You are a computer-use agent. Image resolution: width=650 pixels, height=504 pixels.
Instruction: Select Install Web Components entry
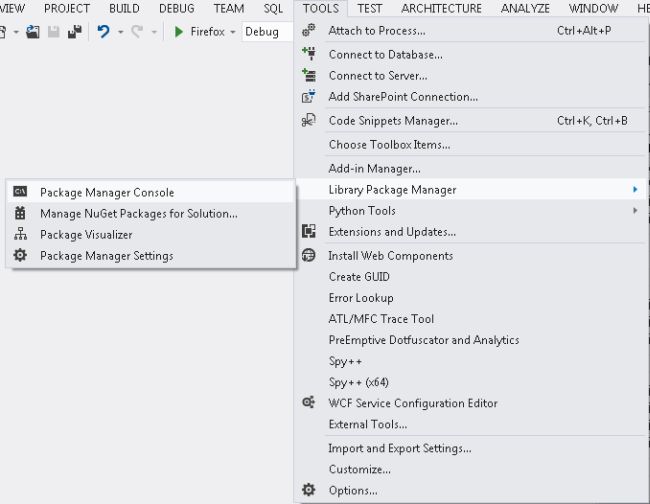click(471, 256)
